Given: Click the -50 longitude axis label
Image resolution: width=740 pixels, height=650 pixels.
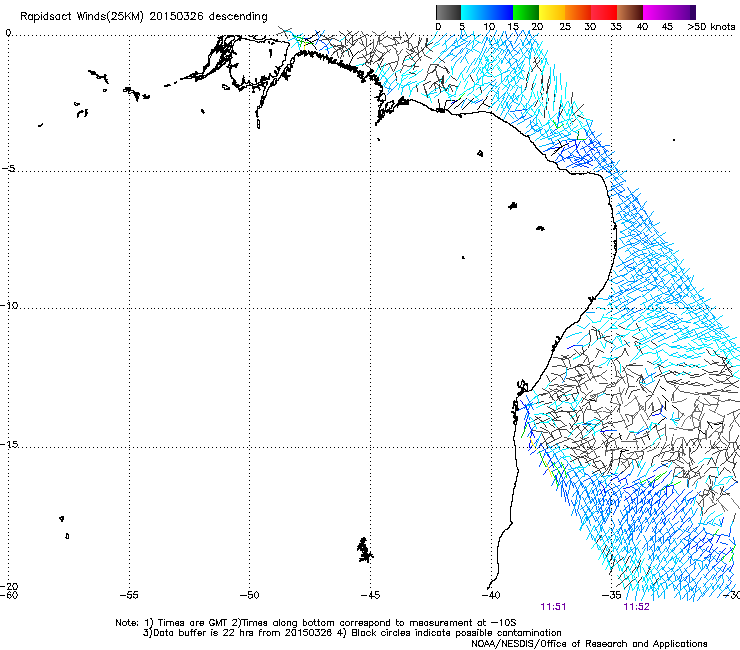Looking at the screenshot, I should (x=250, y=595).
